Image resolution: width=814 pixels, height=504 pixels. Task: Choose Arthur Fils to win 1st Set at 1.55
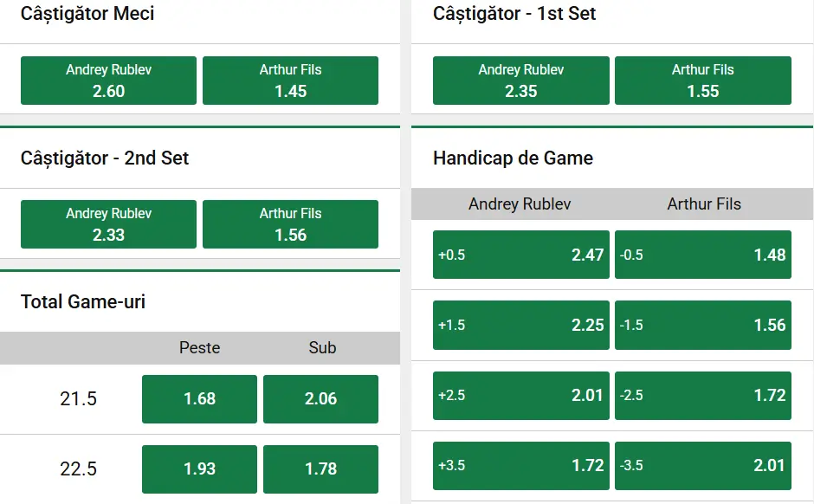(x=702, y=80)
